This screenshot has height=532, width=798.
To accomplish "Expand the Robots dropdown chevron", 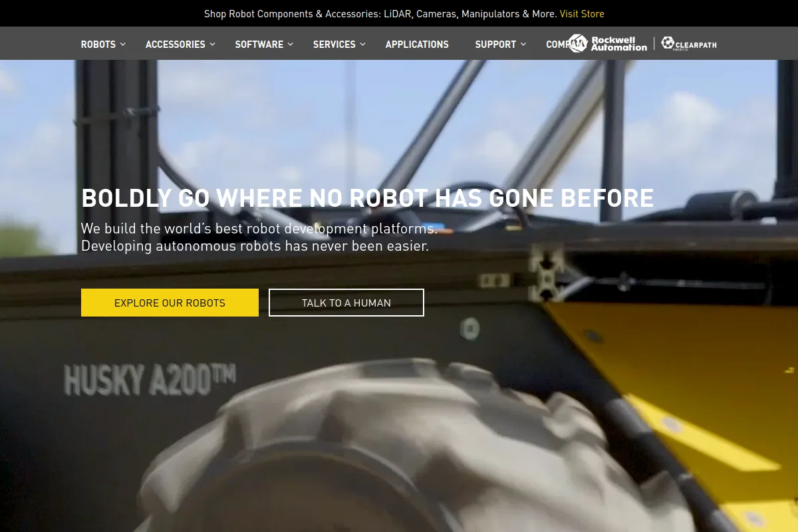I will click(x=123, y=44).
